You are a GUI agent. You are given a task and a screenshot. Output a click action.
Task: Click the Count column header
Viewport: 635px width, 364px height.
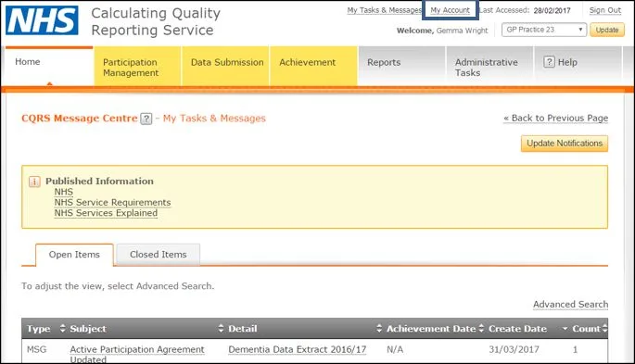(586, 329)
